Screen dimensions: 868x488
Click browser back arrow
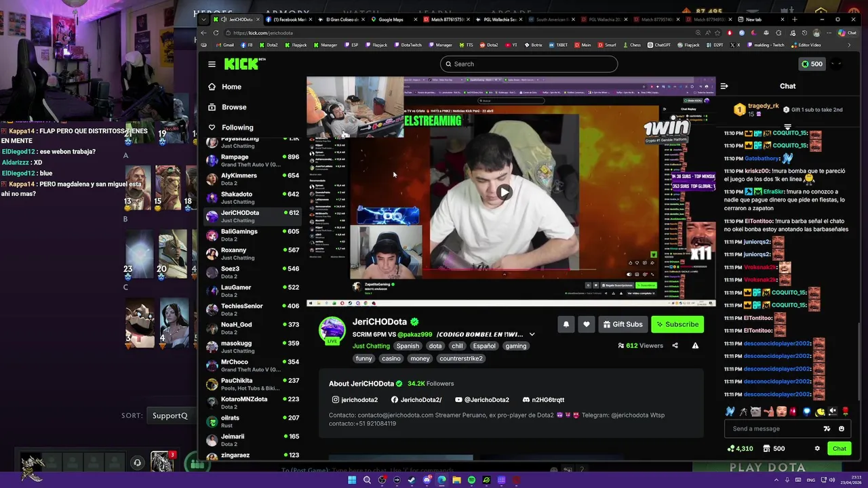point(203,33)
